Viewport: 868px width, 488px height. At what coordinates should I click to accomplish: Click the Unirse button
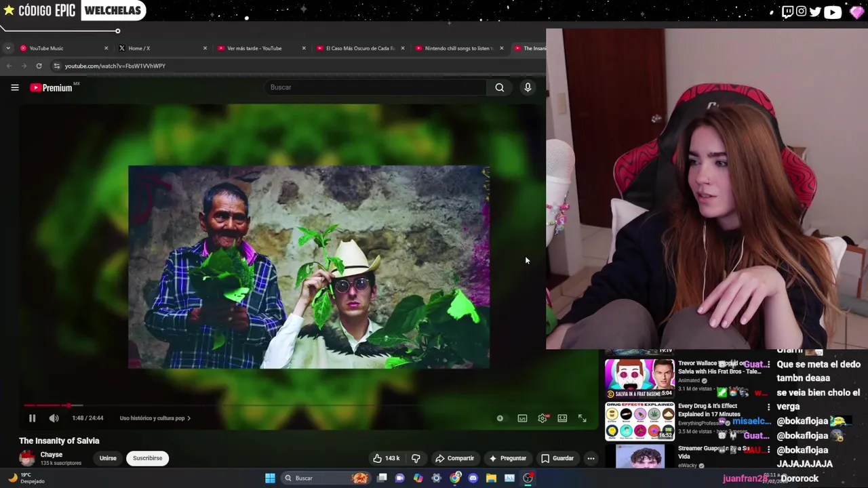coord(108,458)
